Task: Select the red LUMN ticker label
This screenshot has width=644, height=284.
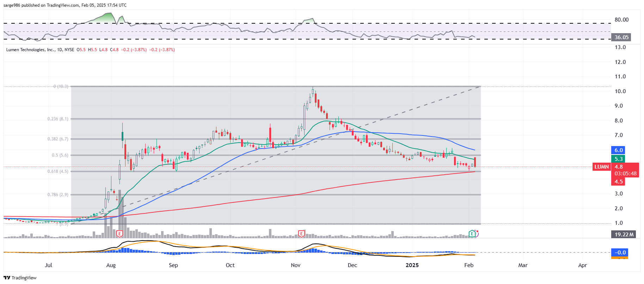Action: pyautogui.click(x=601, y=167)
